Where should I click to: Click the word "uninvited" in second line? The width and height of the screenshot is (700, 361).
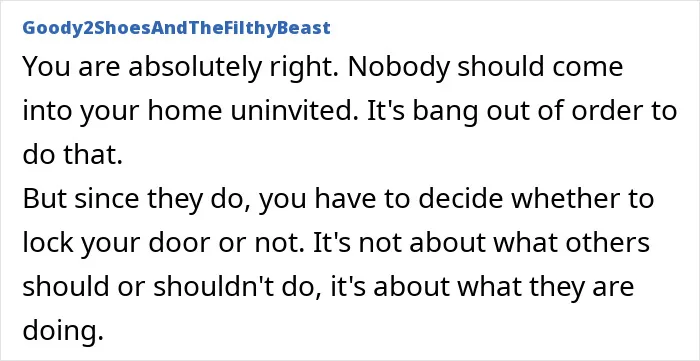click(x=294, y=111)
